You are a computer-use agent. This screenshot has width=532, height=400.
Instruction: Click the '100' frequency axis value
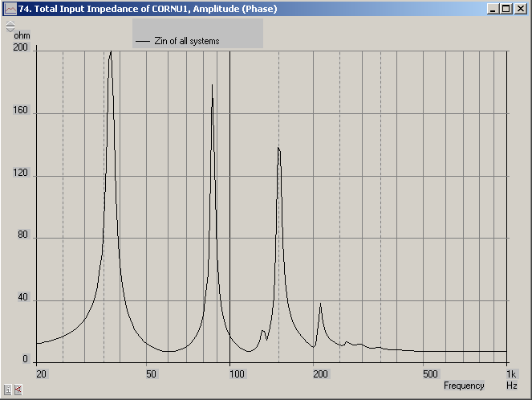coord(237,374)
